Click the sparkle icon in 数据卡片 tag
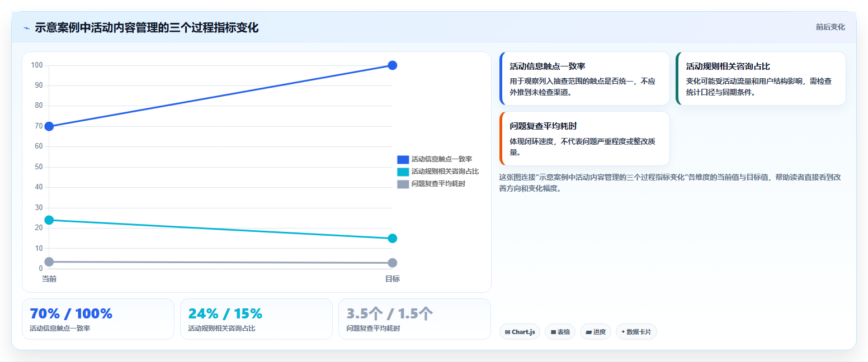This screenshot has height=362, width=868. (623, 332)
